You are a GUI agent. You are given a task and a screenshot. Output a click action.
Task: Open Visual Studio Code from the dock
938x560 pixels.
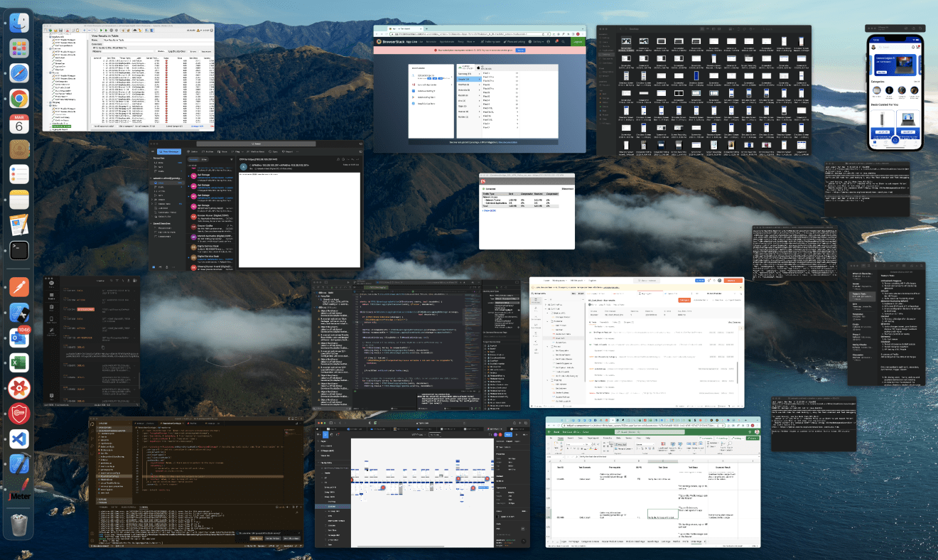19,438
